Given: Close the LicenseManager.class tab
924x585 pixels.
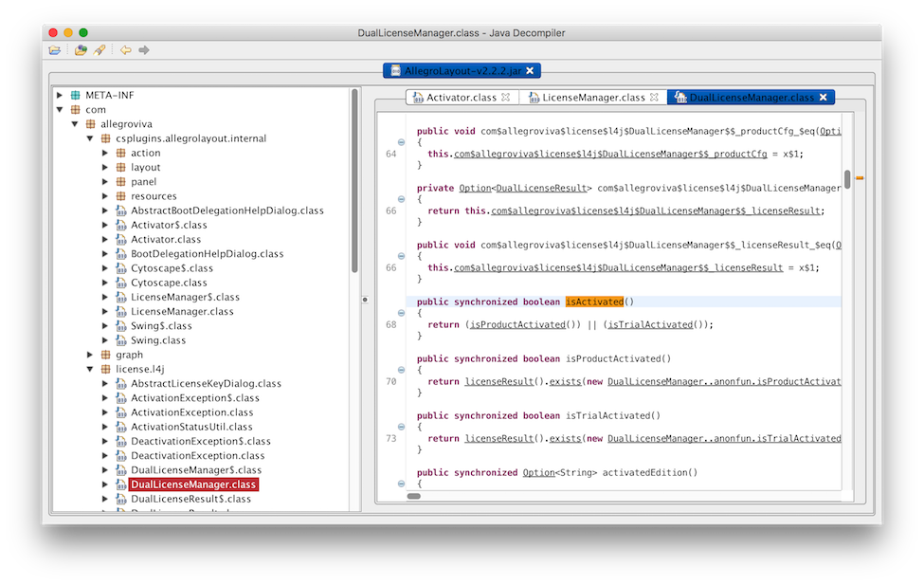Looking at the screenshot, I should tap(654, 98).
